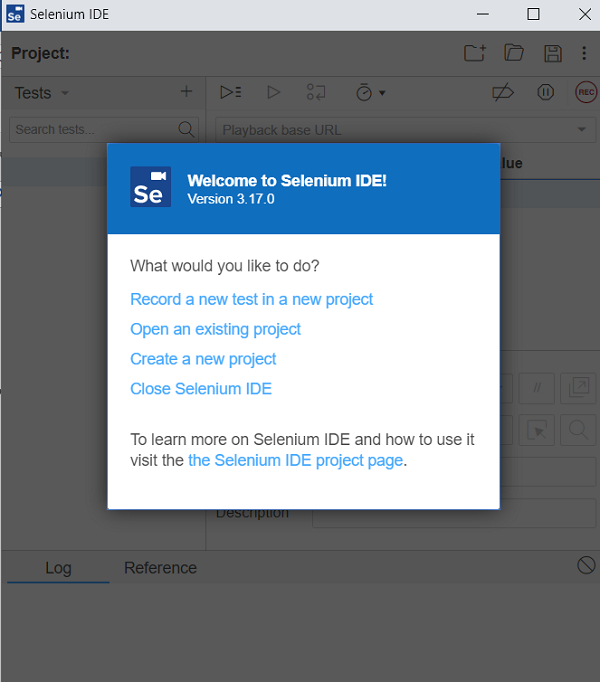Viewport: 600px width, 682px height.
Task: Click Record a new test in a new project
Action: 251,299
